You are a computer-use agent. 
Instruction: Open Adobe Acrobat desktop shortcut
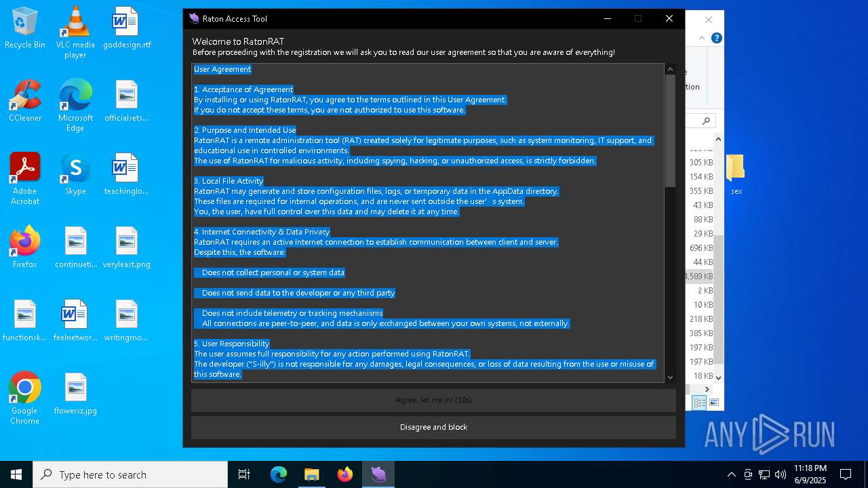[25, 179]
